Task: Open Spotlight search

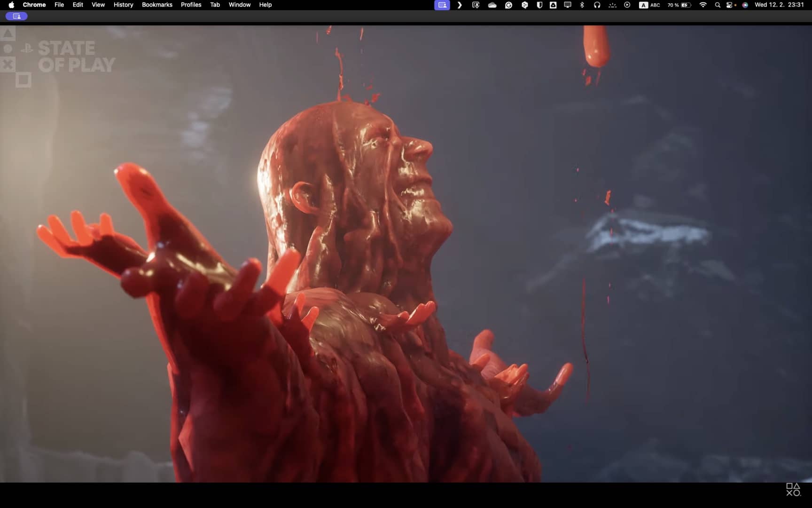Action: coord(718,5)
